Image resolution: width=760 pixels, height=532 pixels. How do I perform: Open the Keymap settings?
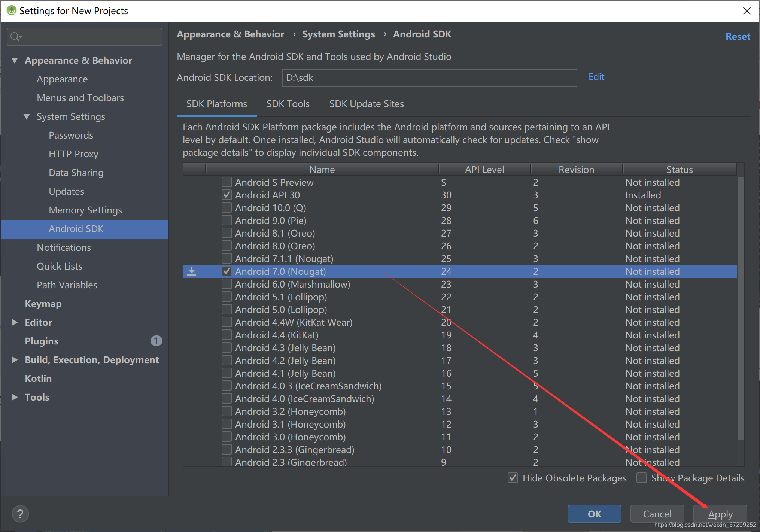click(43, 304)
